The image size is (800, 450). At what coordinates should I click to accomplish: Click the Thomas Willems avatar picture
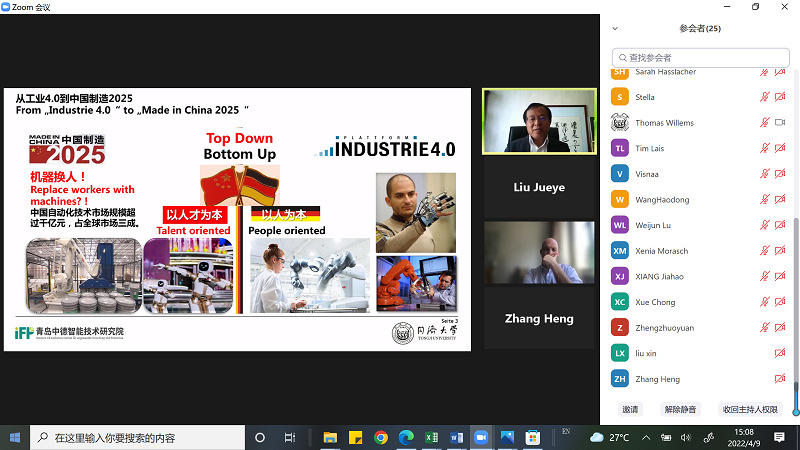click(619, 122)
